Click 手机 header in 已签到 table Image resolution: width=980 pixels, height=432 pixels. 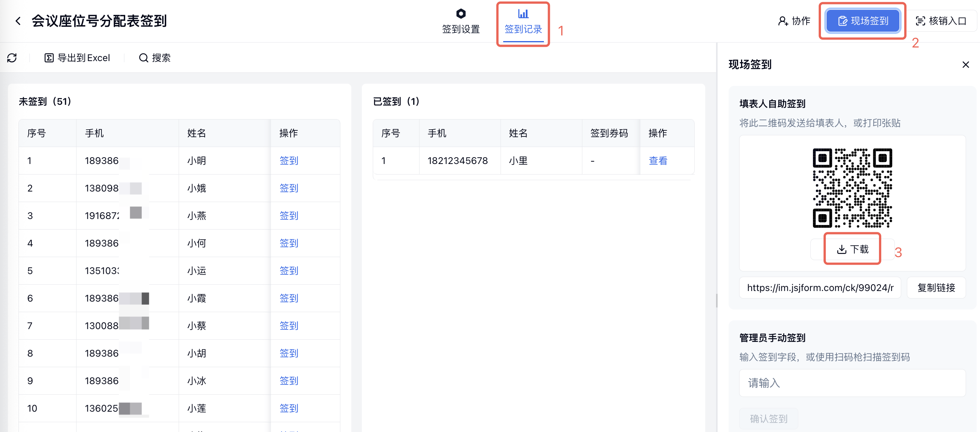(x=437, y=133)
